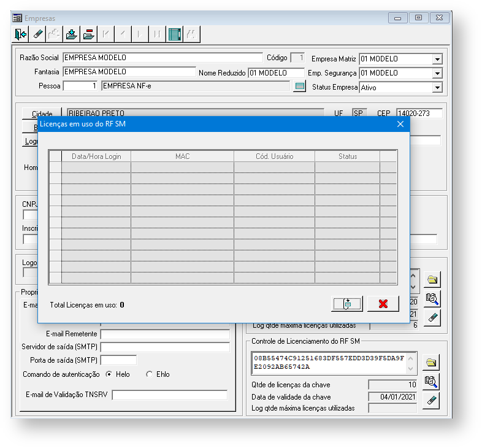Click the magnifier icon in RF SM licensing section
482x448 pixels.
point(431,382)
